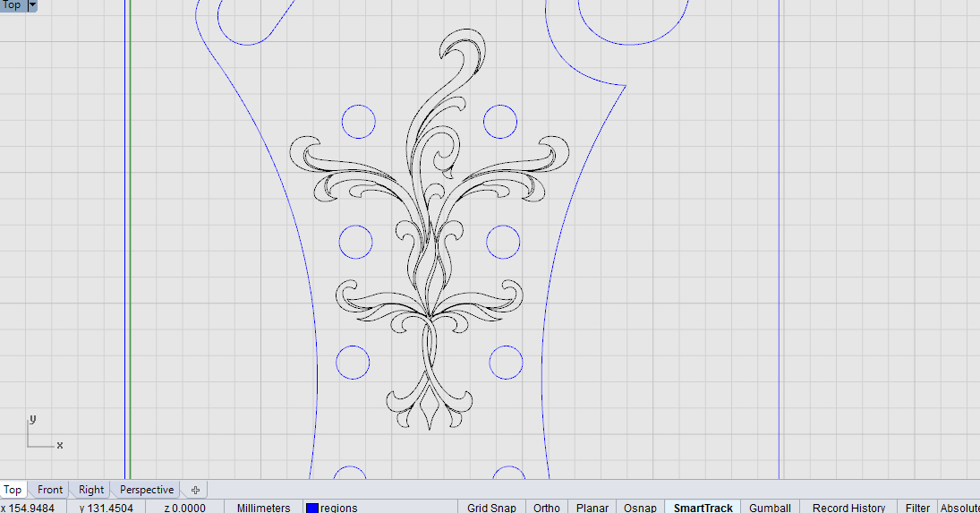Add a new viewport tab with plus icon
Image resolution: width=980 pixels, height=513 pixels.
[x=195, y=490]
